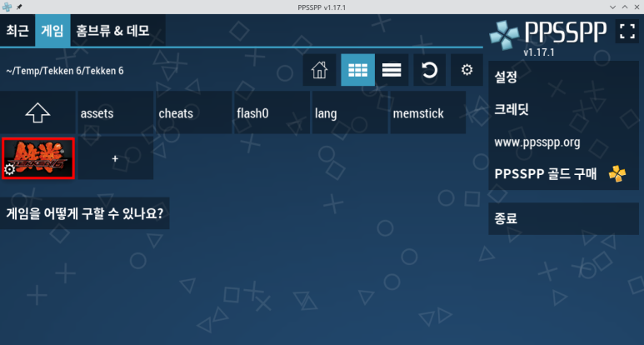Open the flash0 folder
644x345 pixels.
(272, 112)
